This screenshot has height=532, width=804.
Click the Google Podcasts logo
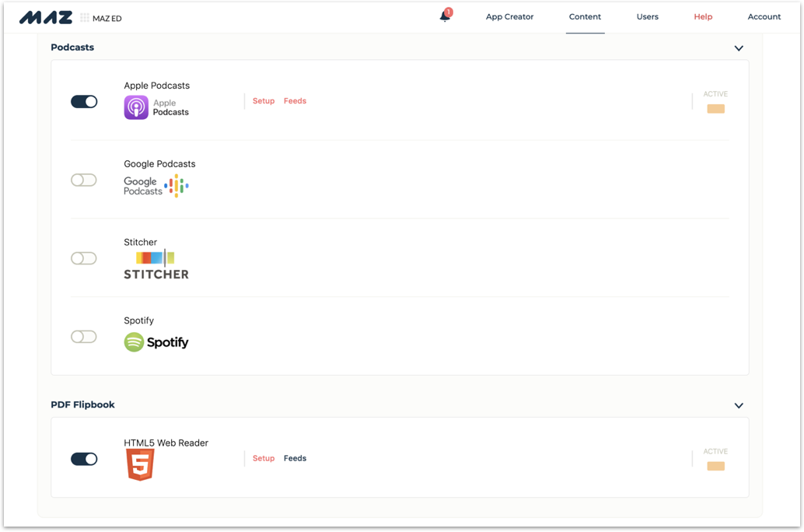click(x=156, y=186)
